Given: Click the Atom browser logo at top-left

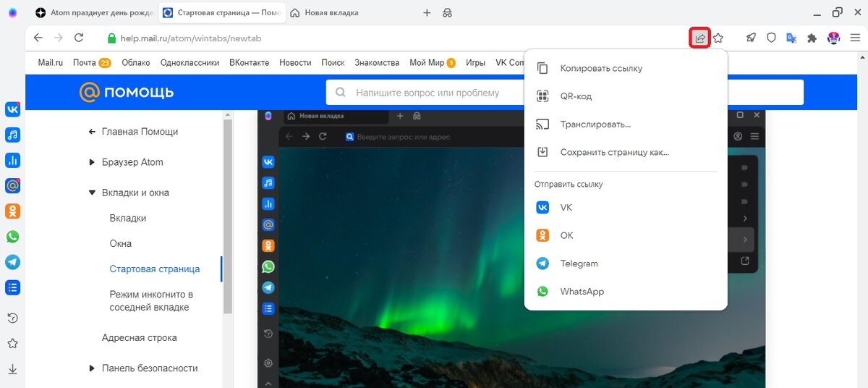Looking at the screenshot, I should pyautogui.click(x=12, y=13).
